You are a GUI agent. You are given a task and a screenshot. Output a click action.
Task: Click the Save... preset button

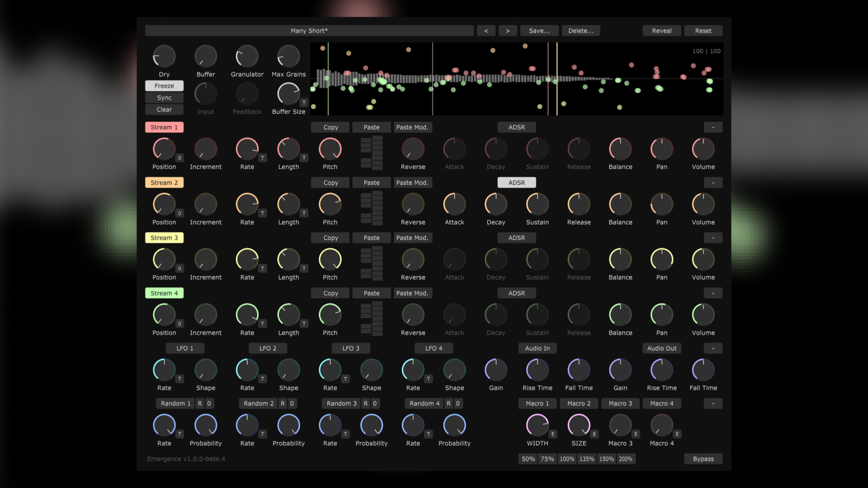pyautogui.click(x=539, y=31)
